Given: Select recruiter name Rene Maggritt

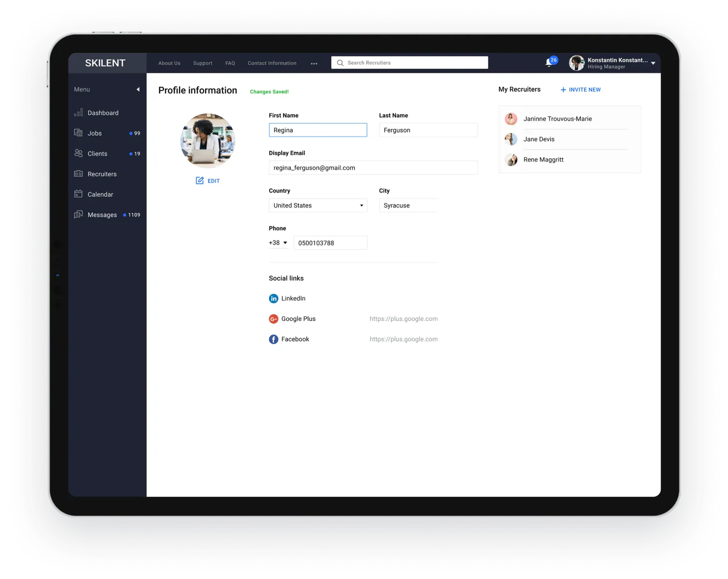Looking at the screenshot, I should [x=544, y=160].
